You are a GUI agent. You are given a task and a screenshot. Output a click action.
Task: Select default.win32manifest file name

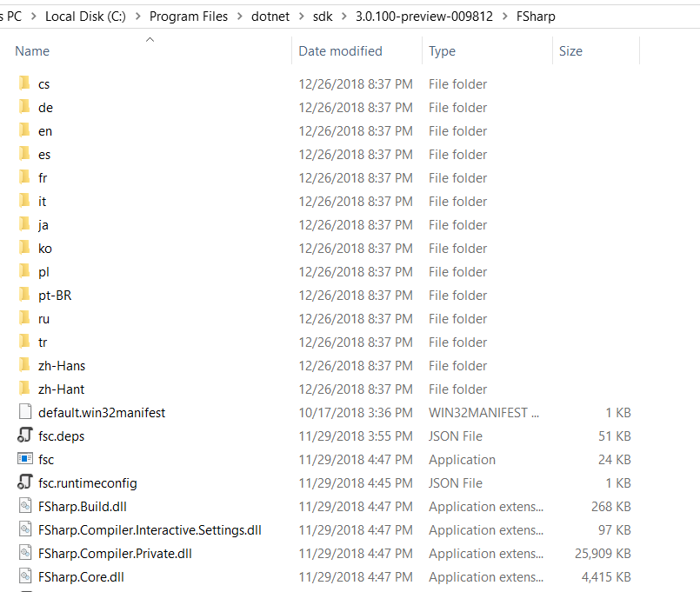coord(102,413)
